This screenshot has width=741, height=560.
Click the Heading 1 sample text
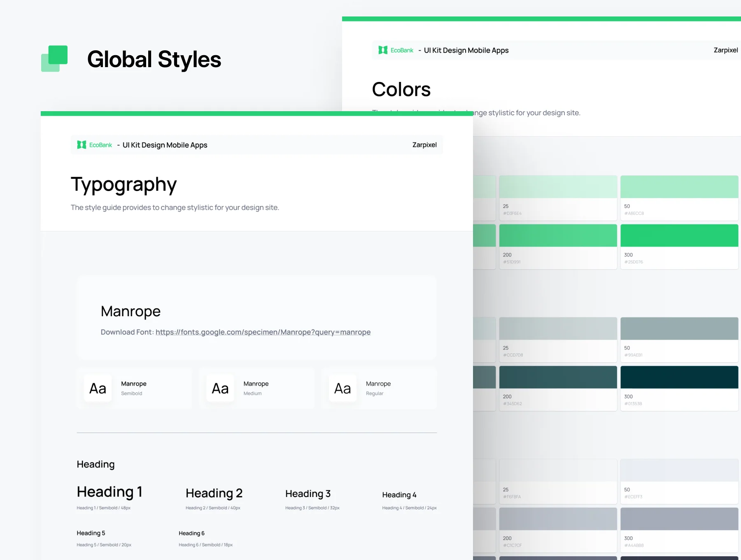pos(110,492)
